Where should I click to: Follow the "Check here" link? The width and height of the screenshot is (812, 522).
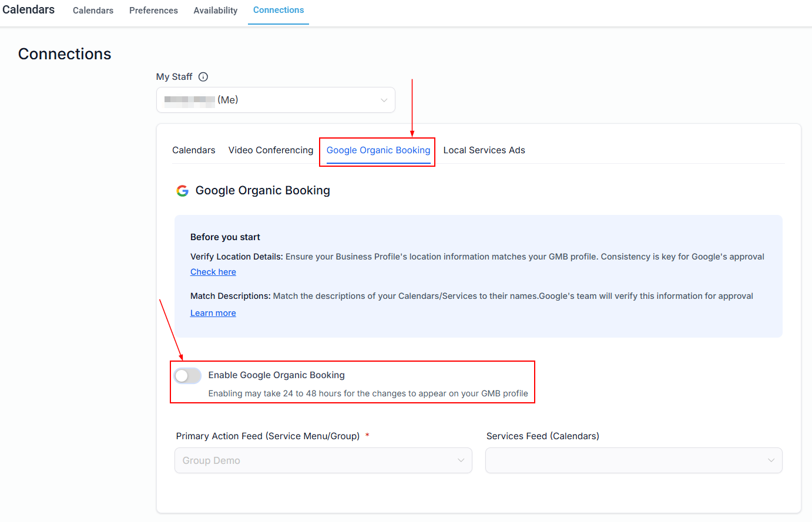tap(213, 272)
